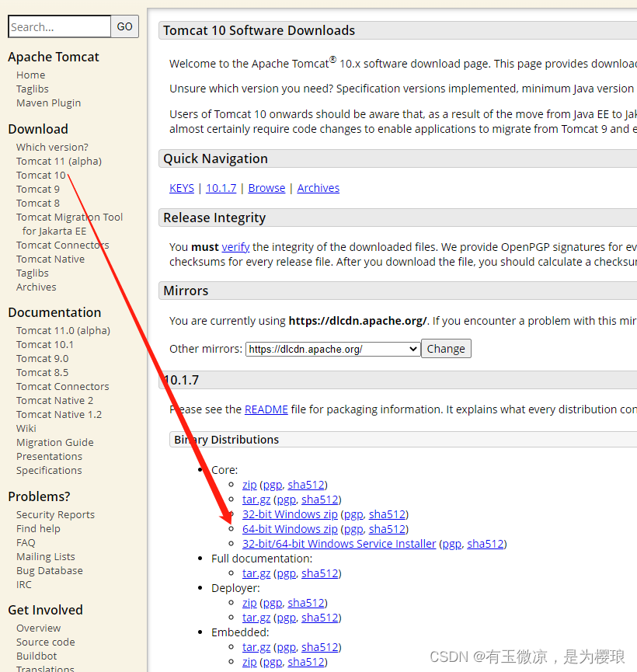Click the Search input field
The image size is (637, 672).
coord(60,26)
